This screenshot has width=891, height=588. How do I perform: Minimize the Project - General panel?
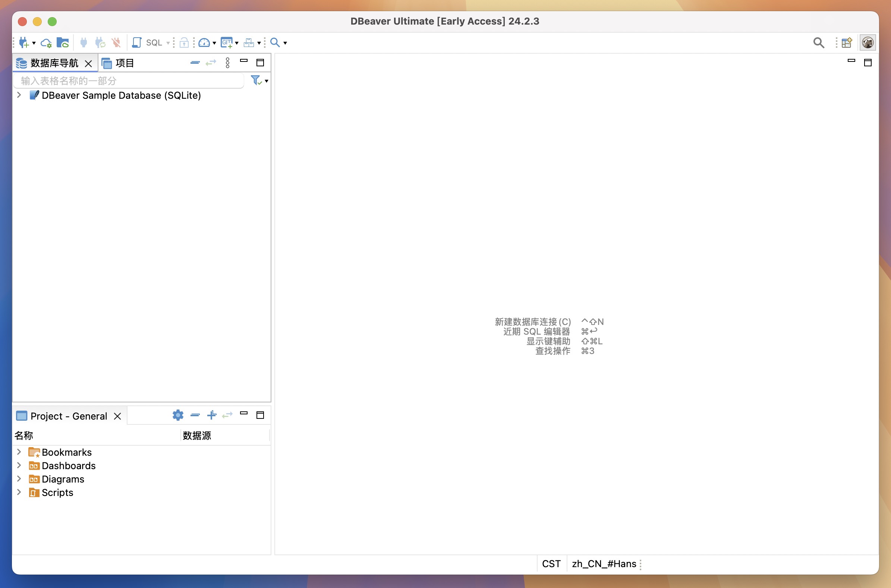click(243, 413)
